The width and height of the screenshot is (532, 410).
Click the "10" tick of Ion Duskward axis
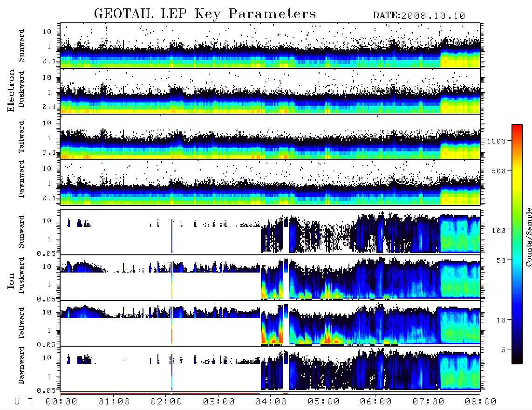pos(47,267)
